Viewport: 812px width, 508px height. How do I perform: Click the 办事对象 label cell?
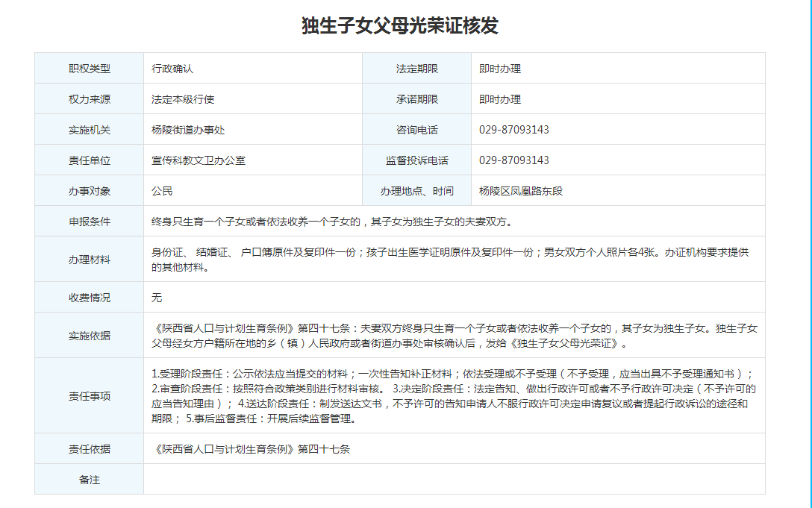coord(89,191)
